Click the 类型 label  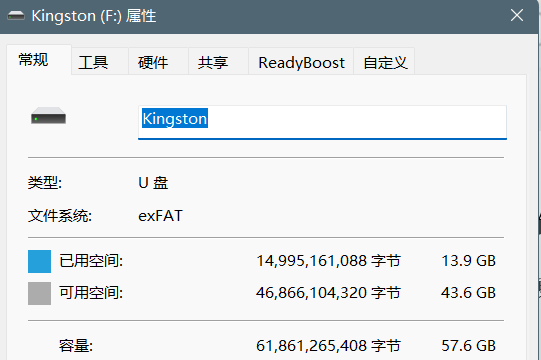45,183
